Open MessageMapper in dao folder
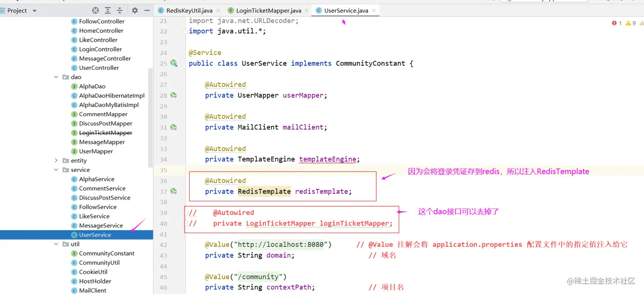This screenshot has width=644, height=294. pos(102,142)
